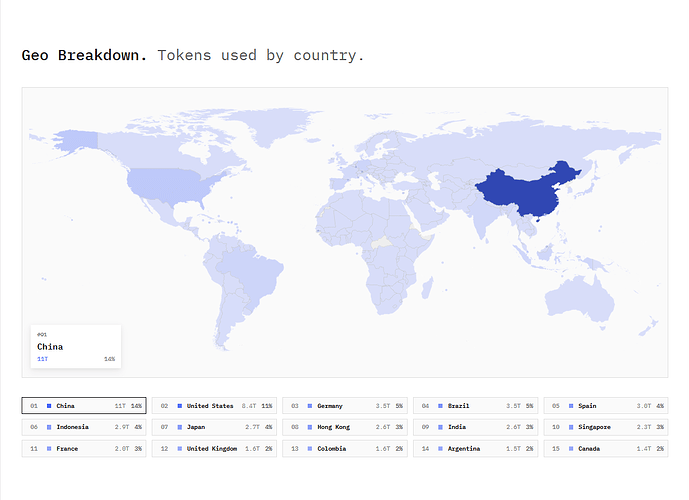Choose Indonesia in the country list
The width and height of the screenshot is (689, 500).
point(84,427)
